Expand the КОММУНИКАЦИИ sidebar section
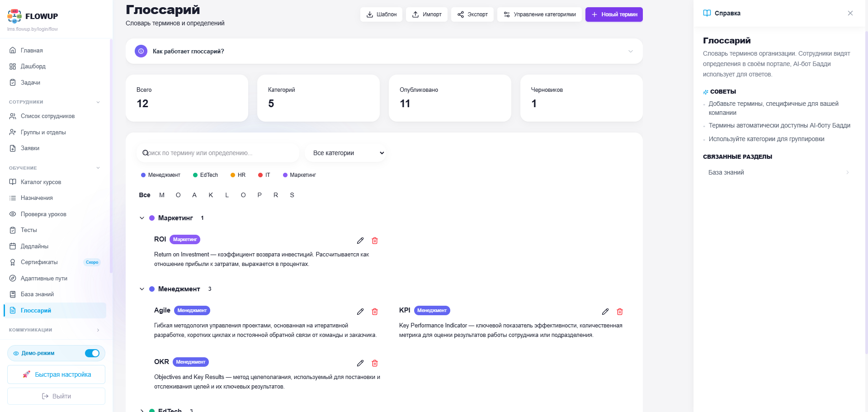 [98, 330]
